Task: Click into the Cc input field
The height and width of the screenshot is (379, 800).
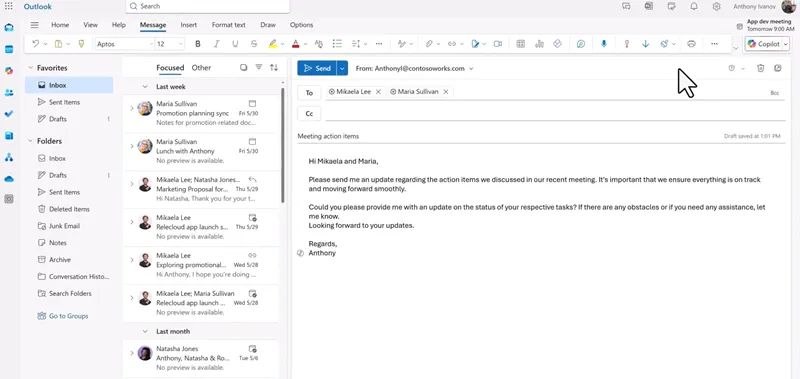Action: pos(555,114)
